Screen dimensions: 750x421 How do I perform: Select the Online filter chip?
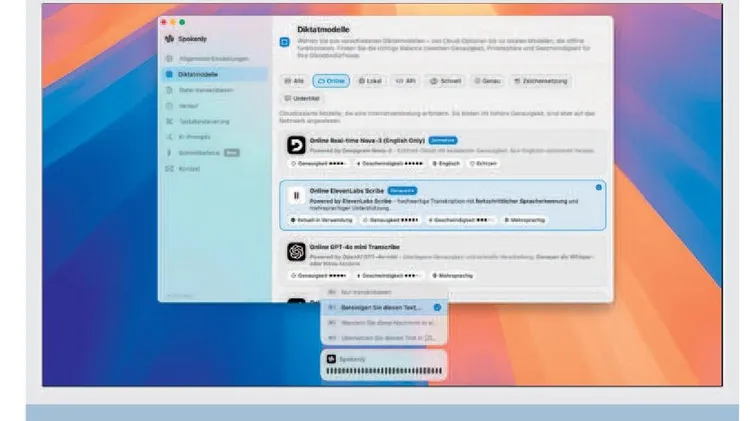click(331, 81)
